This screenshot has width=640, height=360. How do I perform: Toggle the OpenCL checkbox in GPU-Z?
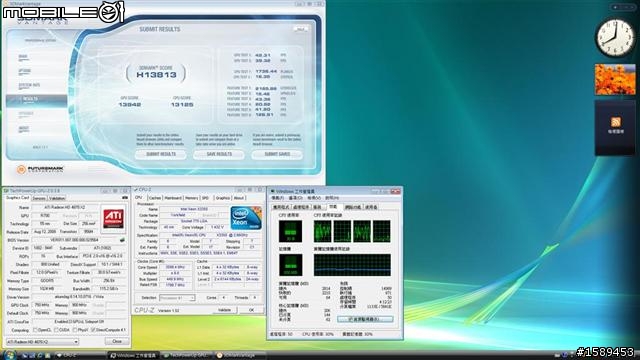(x=36, y=330)
